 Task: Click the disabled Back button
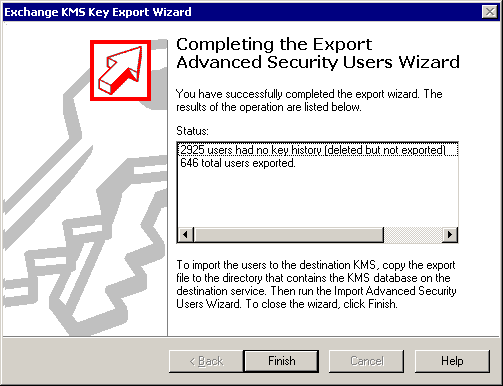(x=206, y=361)
